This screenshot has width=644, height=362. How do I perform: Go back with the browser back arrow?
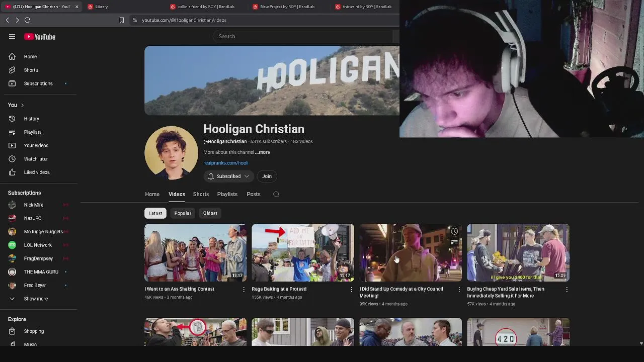(8, 20)
